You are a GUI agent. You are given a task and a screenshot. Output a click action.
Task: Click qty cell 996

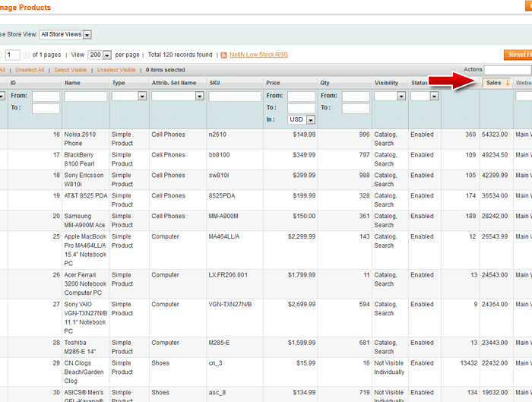tap(364, 135)
